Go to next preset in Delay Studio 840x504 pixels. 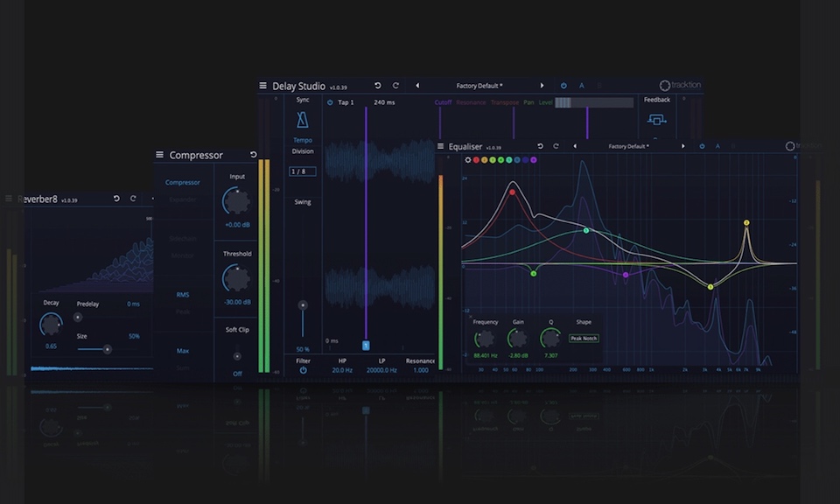click(542, 86)
